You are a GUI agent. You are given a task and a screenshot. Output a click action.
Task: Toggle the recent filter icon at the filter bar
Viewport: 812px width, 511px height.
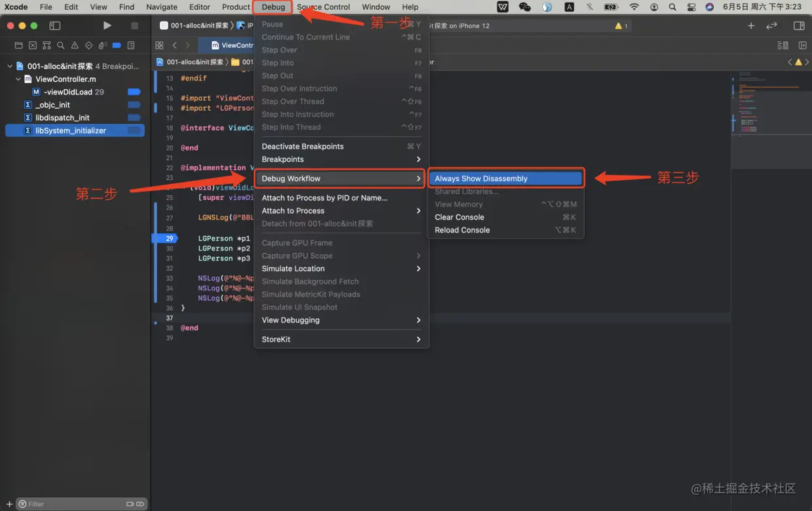pos(129,504)
